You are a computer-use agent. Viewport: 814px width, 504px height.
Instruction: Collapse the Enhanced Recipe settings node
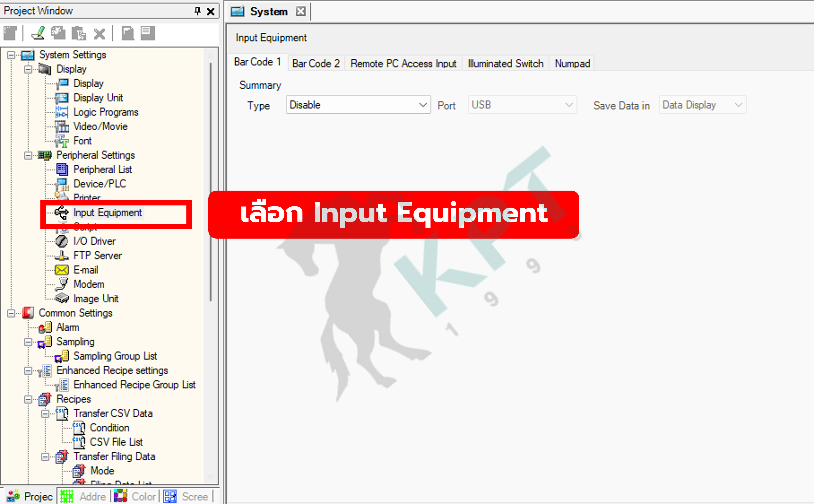pos(28,371)
